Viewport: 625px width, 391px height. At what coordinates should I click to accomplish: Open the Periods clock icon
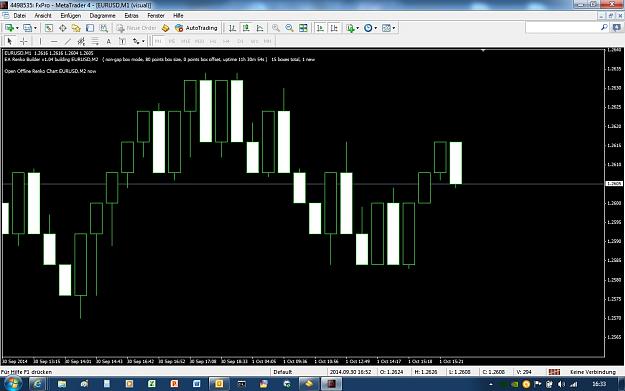[368, 28]
